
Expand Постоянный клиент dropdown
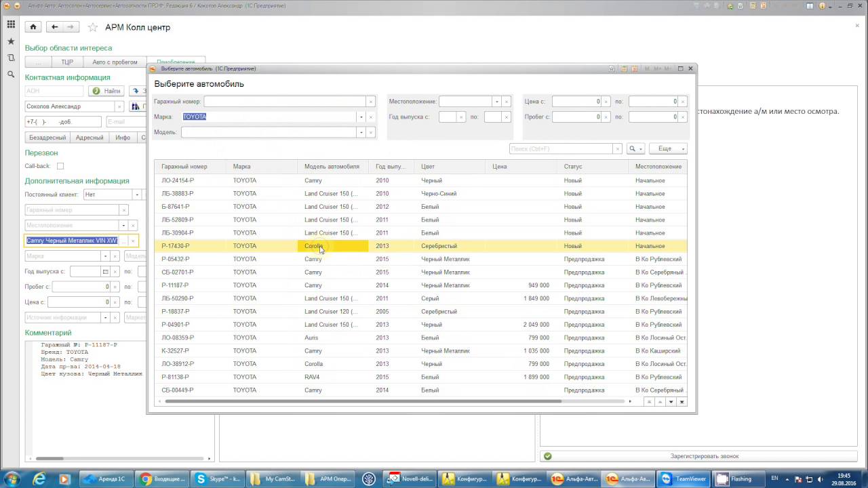[137, 195]
